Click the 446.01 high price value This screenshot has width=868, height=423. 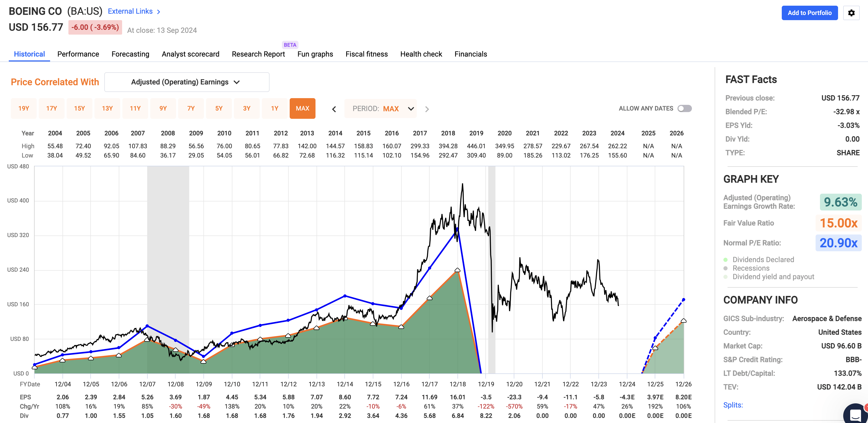pyautogui.click(x=476, y=146)
